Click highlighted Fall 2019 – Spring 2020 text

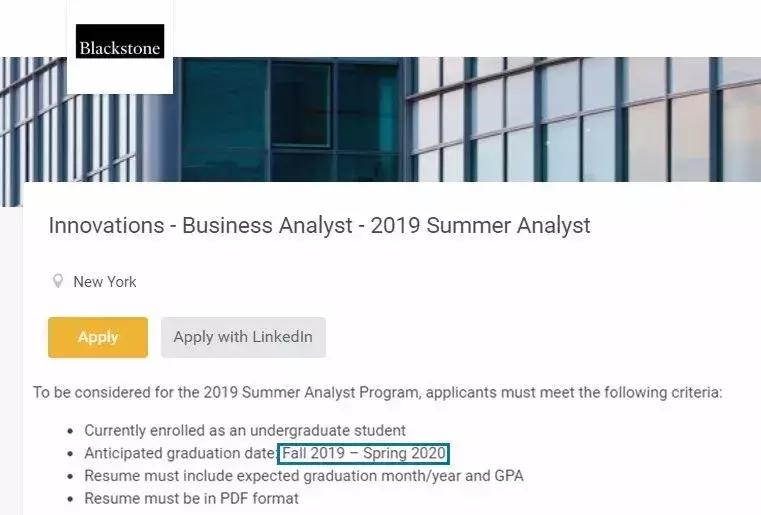click(364, 454)
